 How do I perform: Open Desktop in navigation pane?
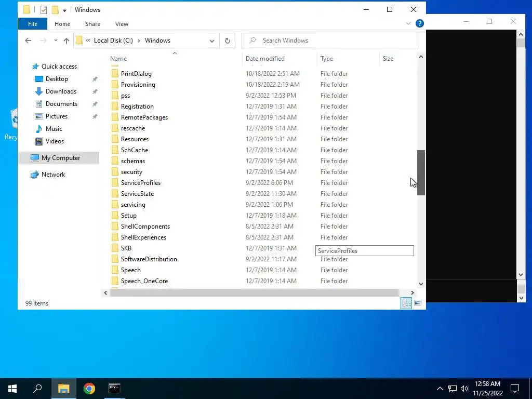[x=57, y=79]
